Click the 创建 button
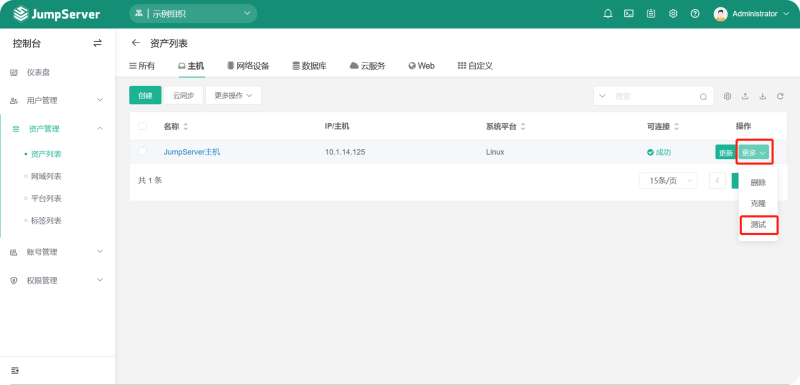Viewport: 800px width, 385px height. click(x=145, y=95)
